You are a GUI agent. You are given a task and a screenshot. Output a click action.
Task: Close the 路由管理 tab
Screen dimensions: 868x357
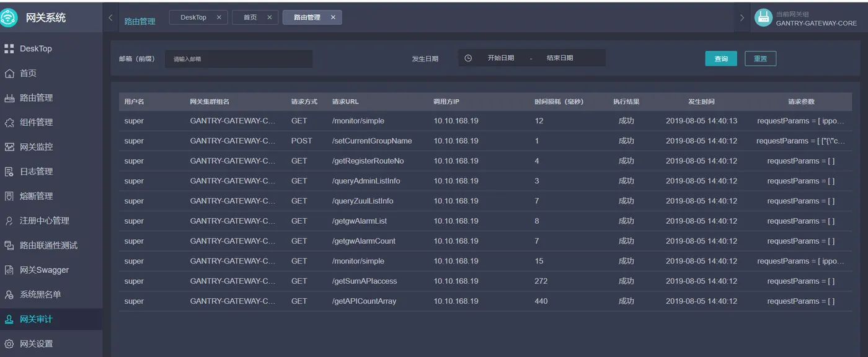tap(333, 17)
